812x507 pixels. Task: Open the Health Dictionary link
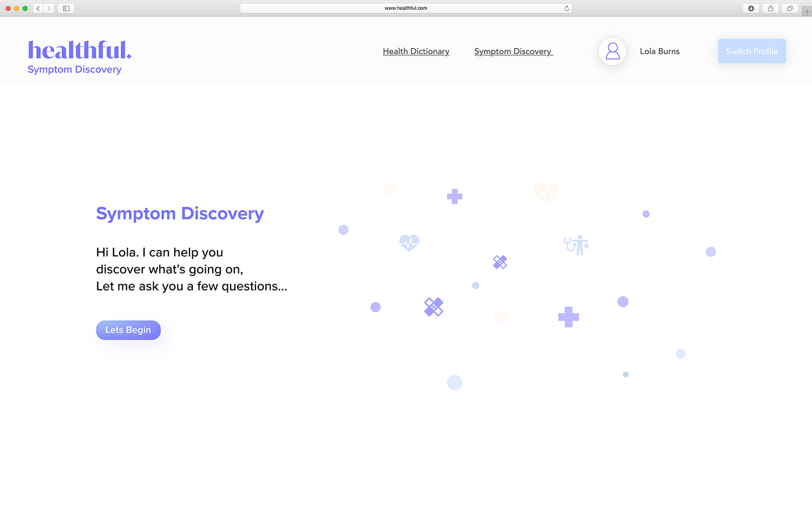pyautogui.click(x=416, y=51)
